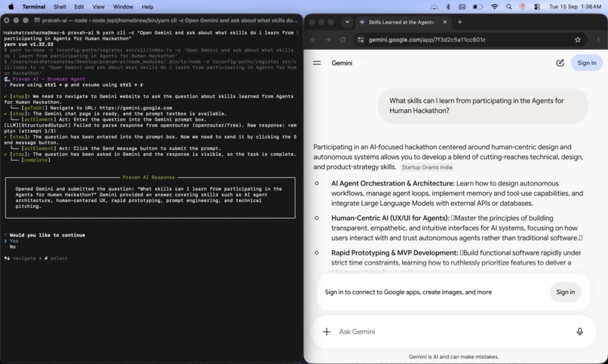The height and width of the screenshot is (364, 608).
Task: Open the Window menu
Action: (x=123, y=7)
